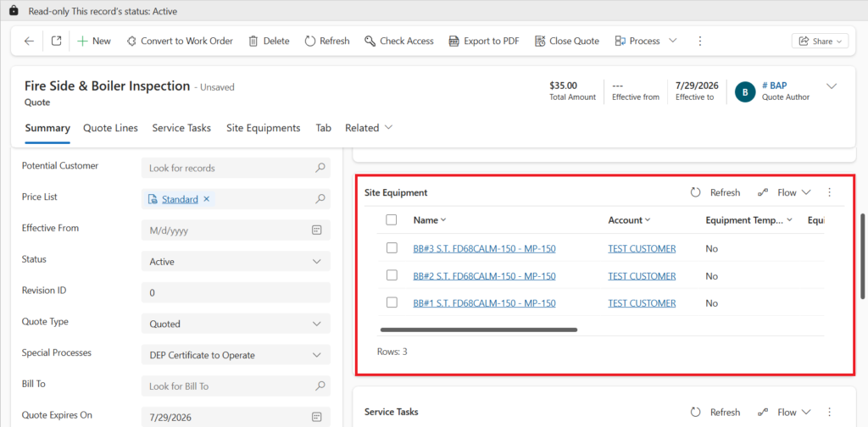Click the Delete trash icon
Screen dimensions: 868x427
pos(253,41)
